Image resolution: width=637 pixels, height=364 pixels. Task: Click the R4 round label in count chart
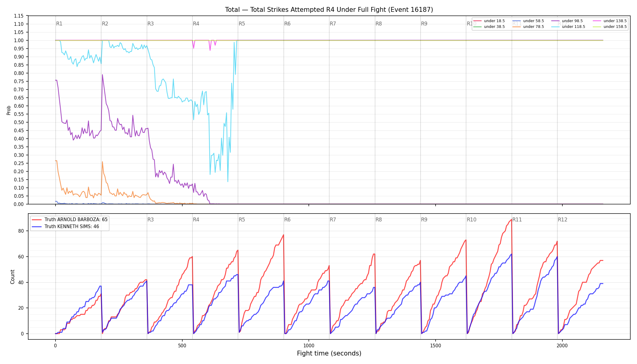click(x=196, y=220)
